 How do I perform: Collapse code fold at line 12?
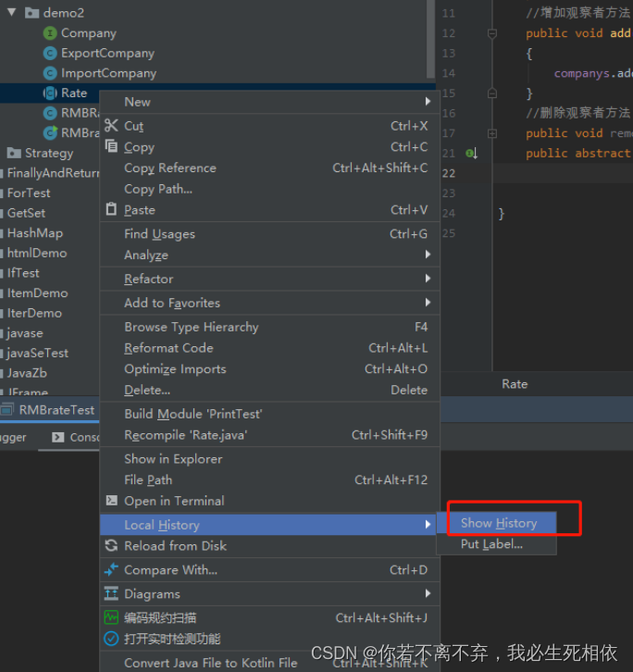pos(492,33)
